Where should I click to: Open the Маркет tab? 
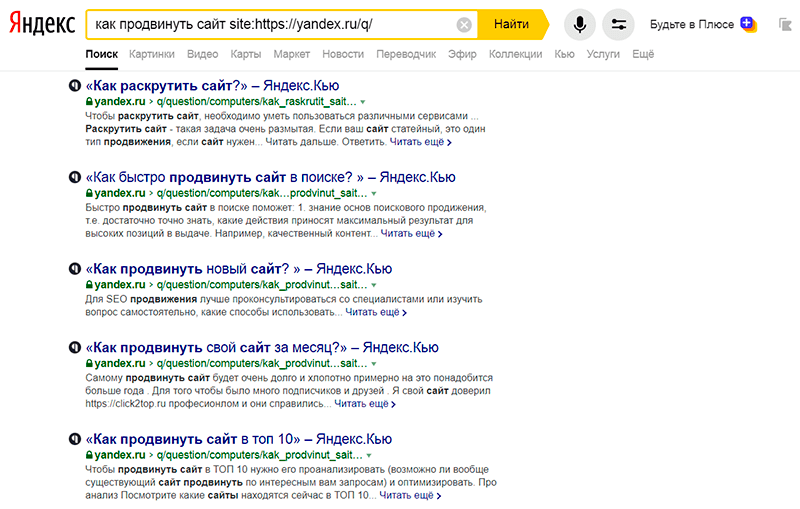(x=291, y=54)
